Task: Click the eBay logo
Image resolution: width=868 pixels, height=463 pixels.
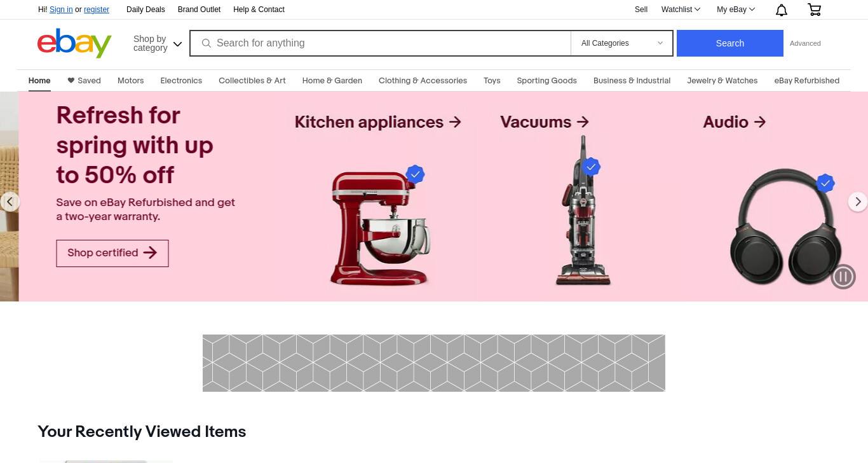Action: pos(74,43)
